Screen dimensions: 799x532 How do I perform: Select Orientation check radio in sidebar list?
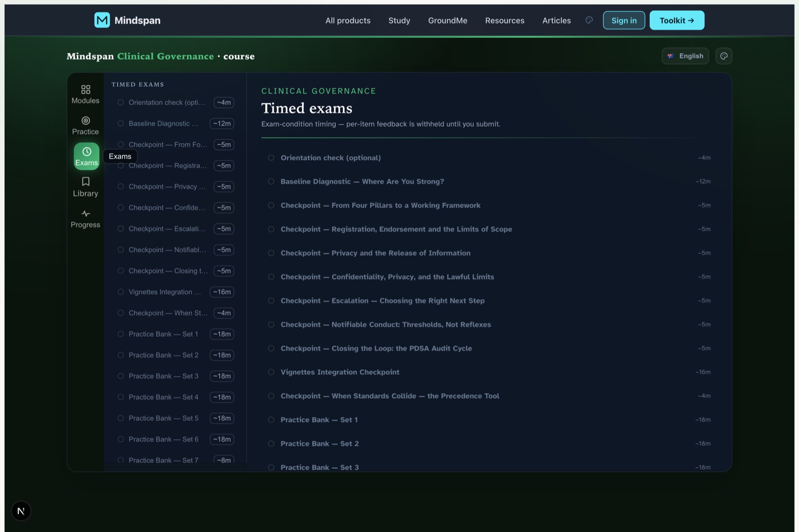120,102
